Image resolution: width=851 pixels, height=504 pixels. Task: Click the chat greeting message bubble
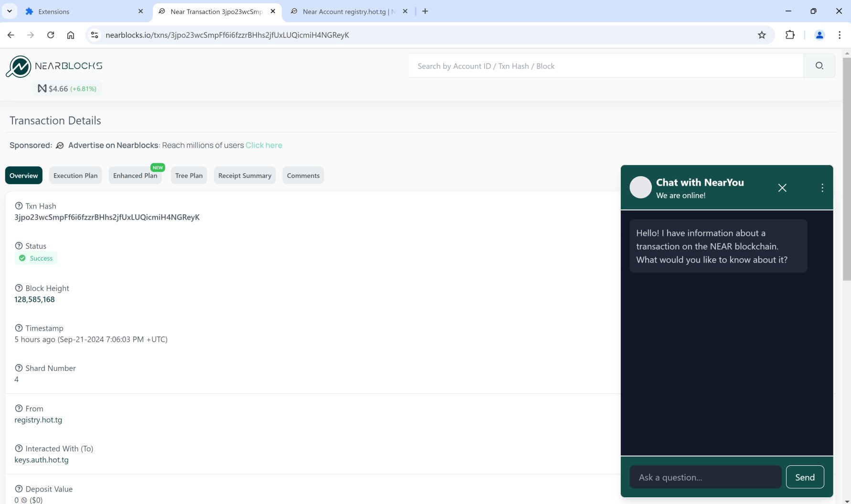(718, 246)
